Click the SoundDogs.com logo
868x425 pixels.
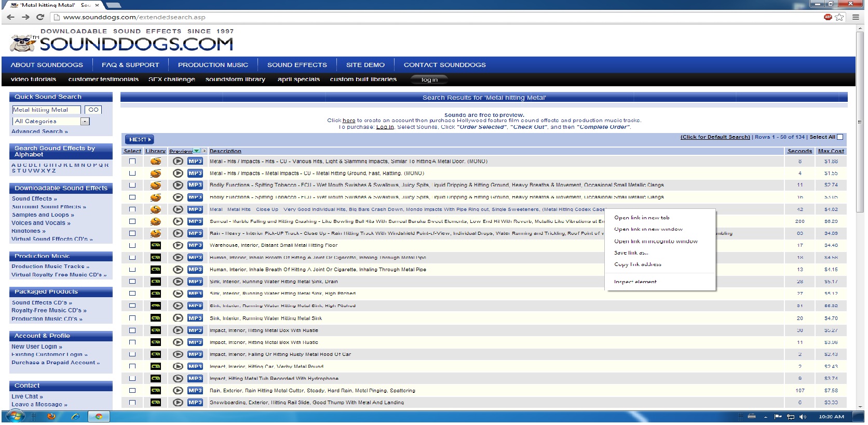pos(123,41)
